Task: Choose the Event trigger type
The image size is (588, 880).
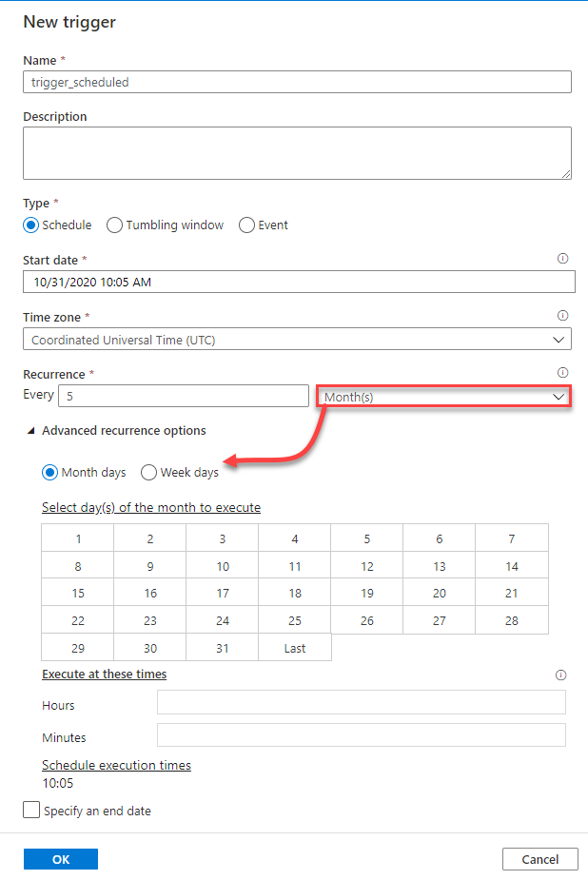Action: [x=247, y=225]
